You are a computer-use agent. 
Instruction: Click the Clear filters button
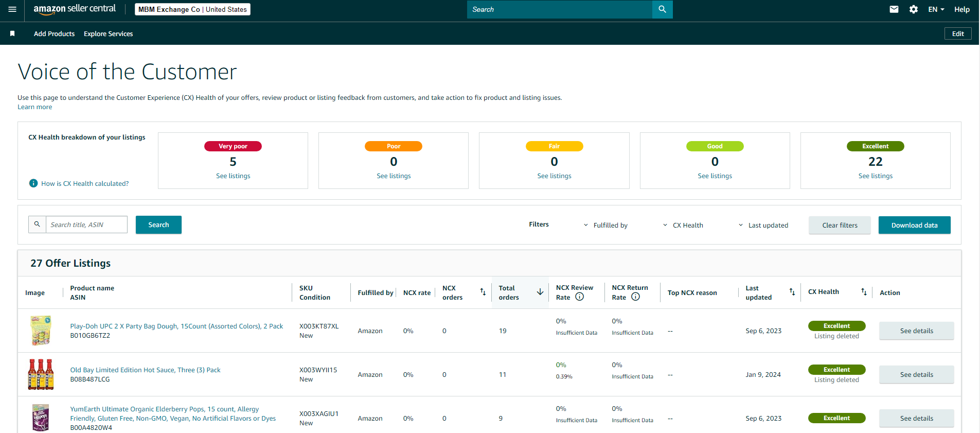tap(840, 225)
